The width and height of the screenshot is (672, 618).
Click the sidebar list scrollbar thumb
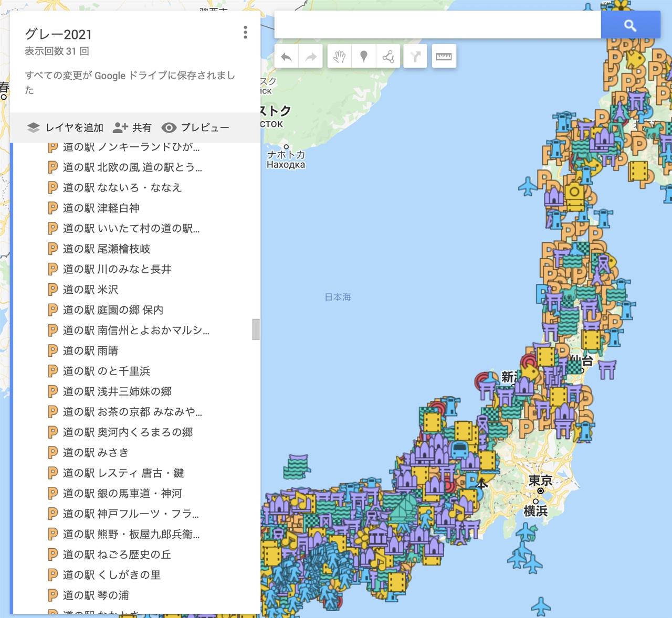tap(256, 329)
